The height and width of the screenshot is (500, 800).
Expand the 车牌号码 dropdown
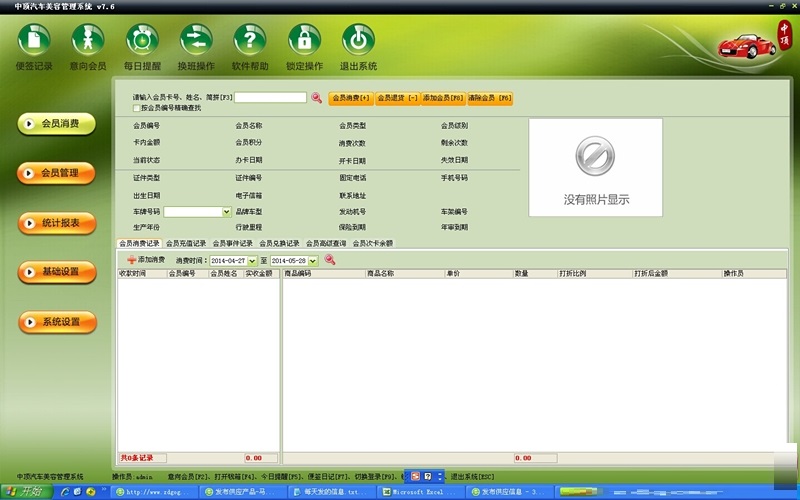226,212
